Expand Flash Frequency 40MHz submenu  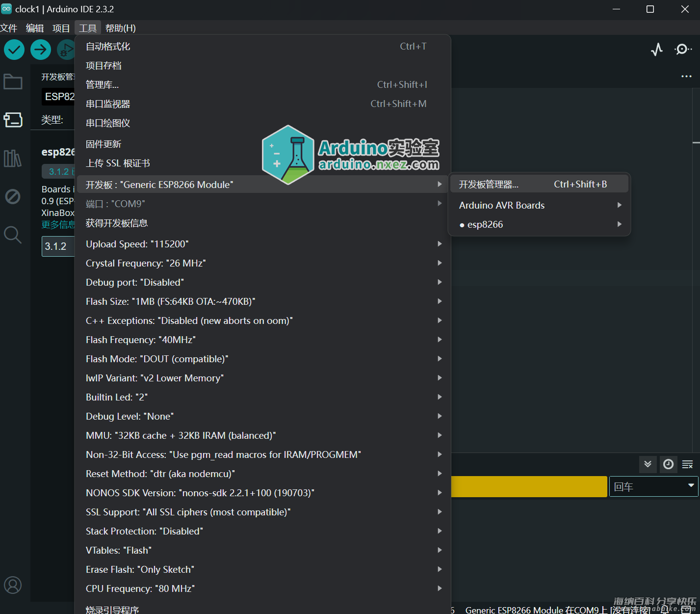(x=262, y=340)
